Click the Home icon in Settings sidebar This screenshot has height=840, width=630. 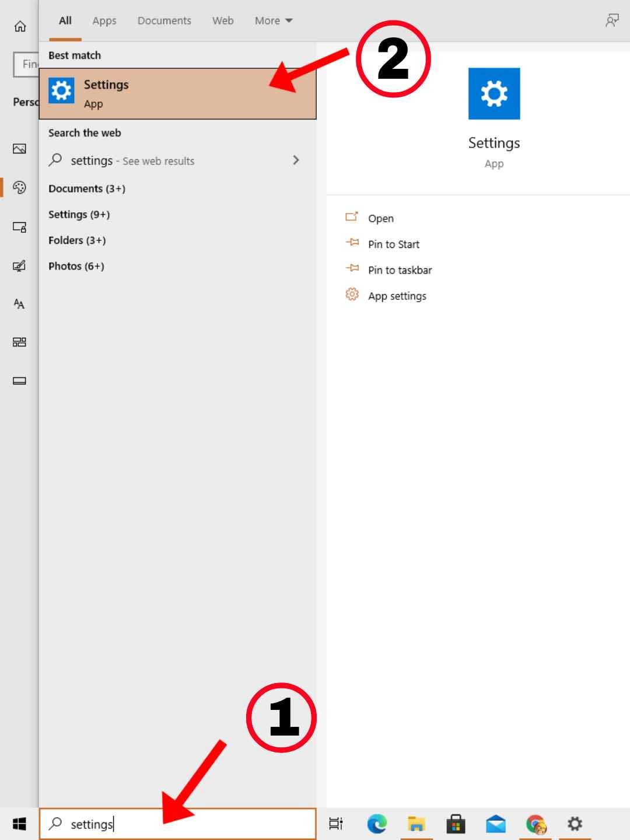click(20, 26)
